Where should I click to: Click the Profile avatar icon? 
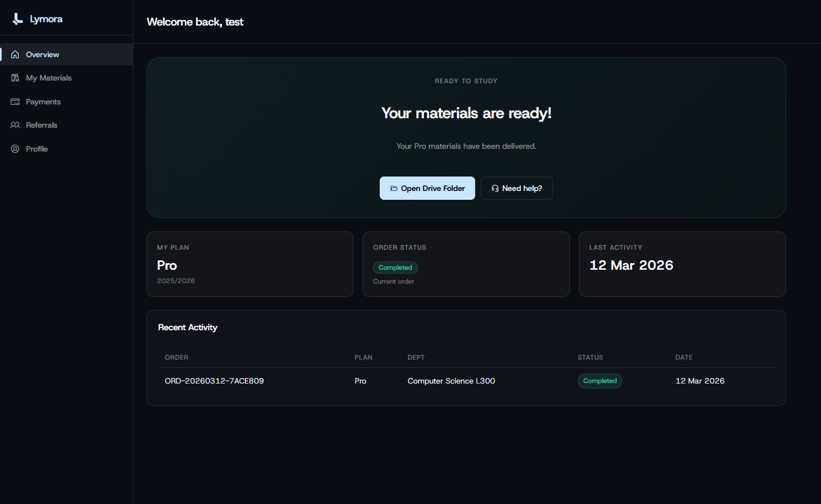pos(15,149)
